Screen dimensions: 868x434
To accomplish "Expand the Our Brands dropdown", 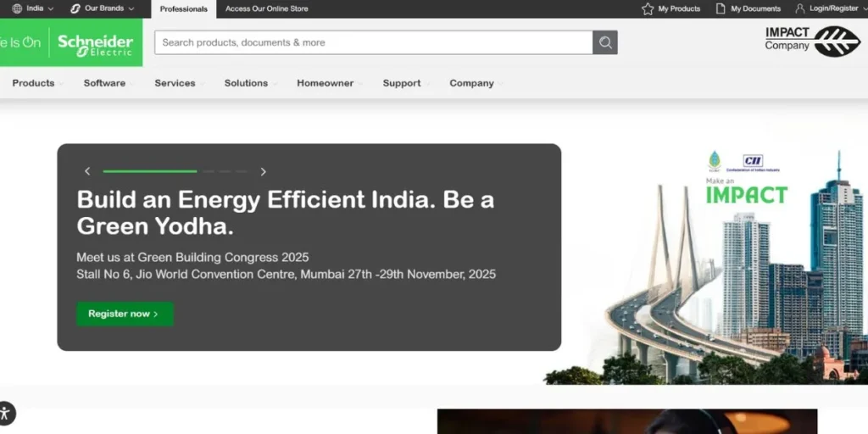I will click(x=102, y=8).
